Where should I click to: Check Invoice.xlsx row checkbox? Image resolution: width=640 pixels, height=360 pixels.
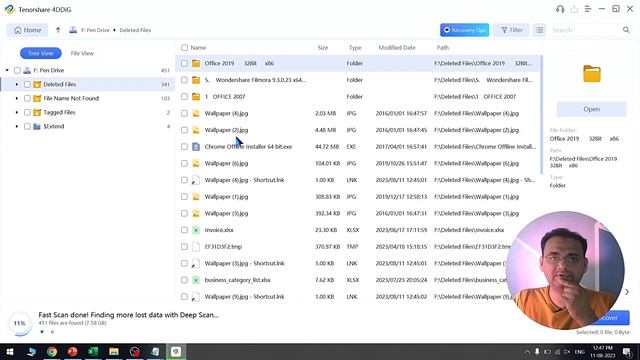[x=184, y=230]
